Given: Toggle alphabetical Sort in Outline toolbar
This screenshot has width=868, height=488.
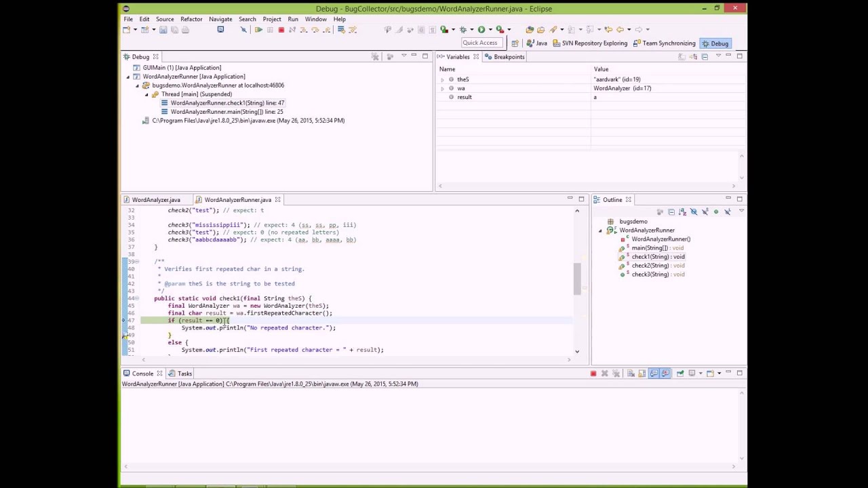Looking at the screenshot, I should [682, 211].
